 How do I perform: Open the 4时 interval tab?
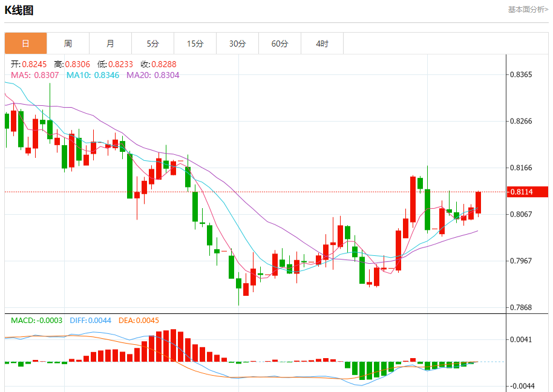pos(322,44)
